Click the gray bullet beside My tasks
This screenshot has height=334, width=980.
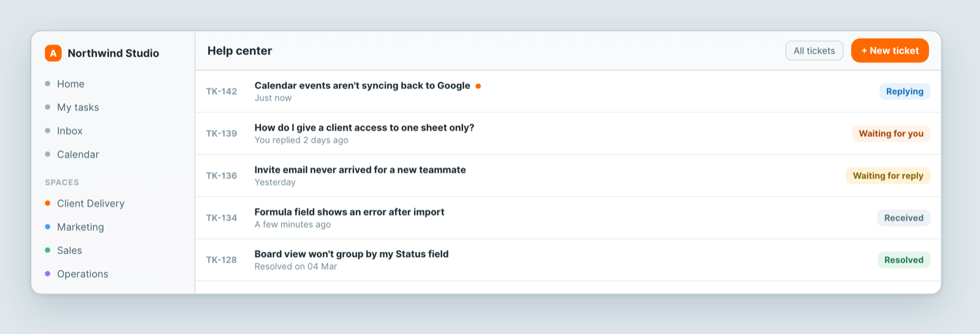click(x=48, y=107)
